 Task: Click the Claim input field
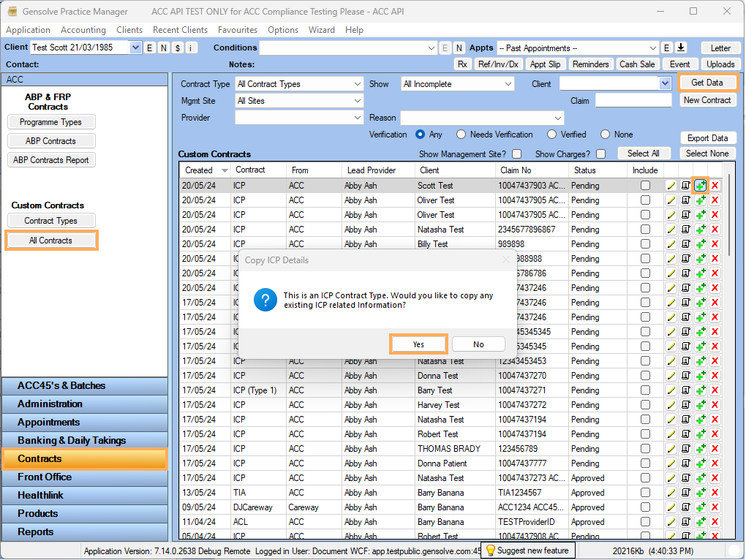633,100
